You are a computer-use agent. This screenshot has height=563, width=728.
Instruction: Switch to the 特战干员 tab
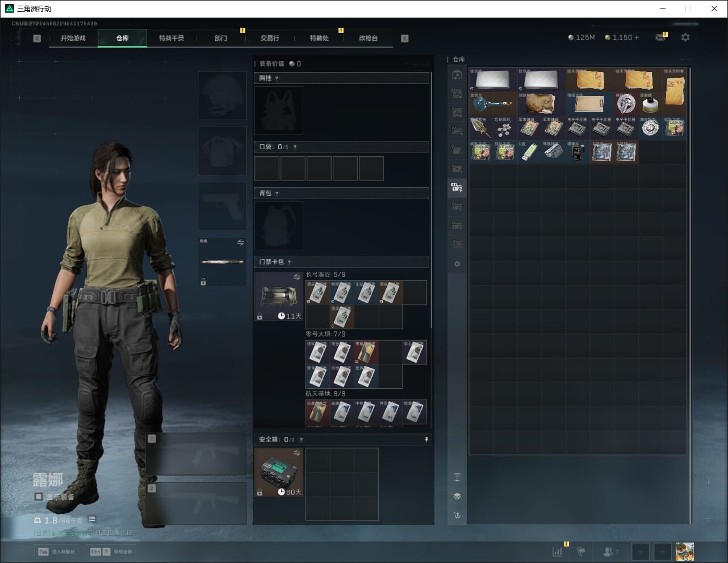pyautogui.click(x=171, y=38)
